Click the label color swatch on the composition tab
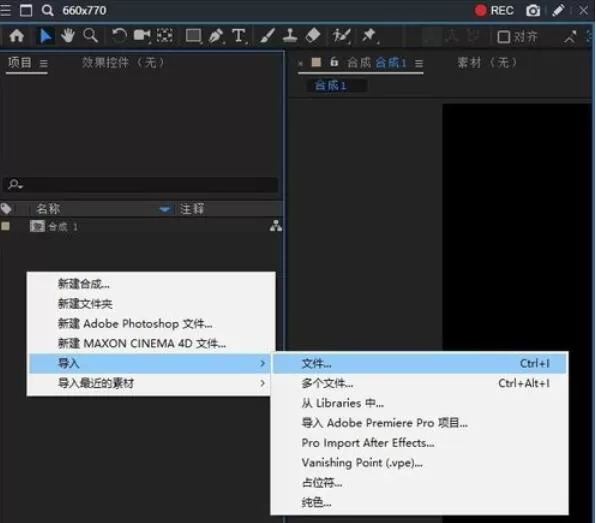 click(316, 62)
